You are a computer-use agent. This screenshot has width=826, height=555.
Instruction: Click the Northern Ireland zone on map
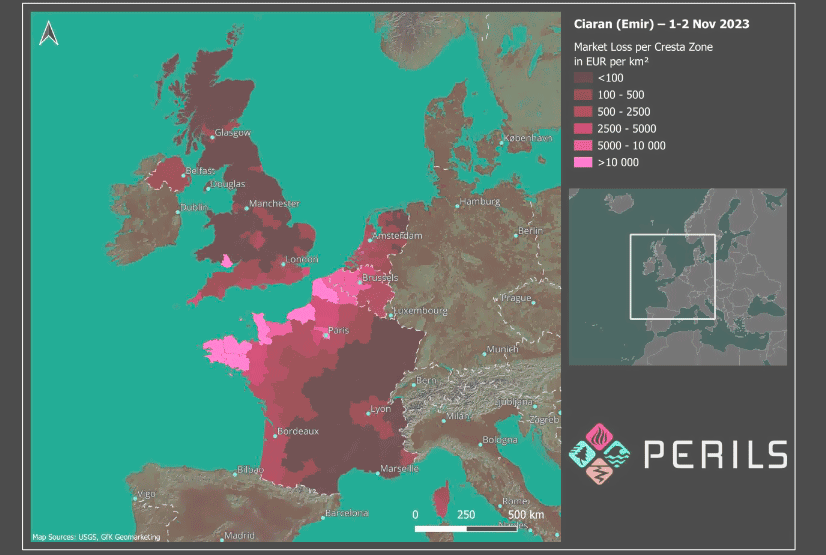[169, 173]
